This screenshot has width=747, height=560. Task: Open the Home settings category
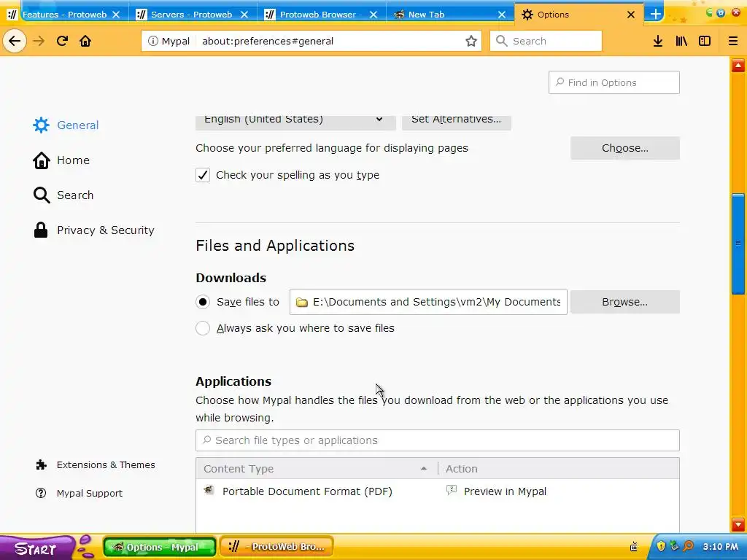tap(73, 160)
